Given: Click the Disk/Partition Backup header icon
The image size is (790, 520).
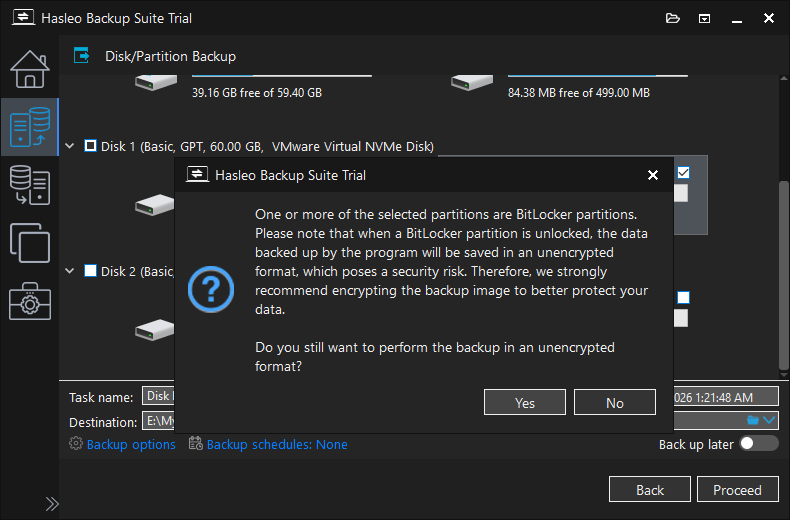Looking at the screenshot, I should pyautogui.click(x=81, y=55).
